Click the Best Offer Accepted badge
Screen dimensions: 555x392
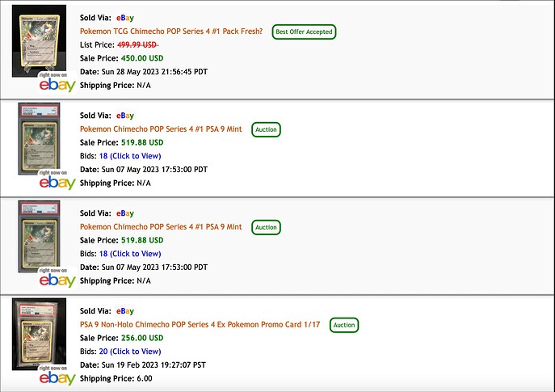click(x=304, y=32)
